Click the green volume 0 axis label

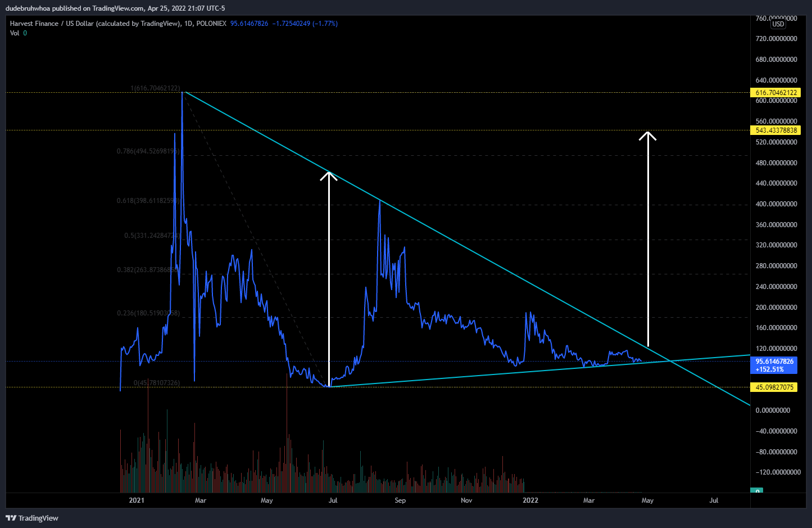pyautogui.click(x=757, y=491)
